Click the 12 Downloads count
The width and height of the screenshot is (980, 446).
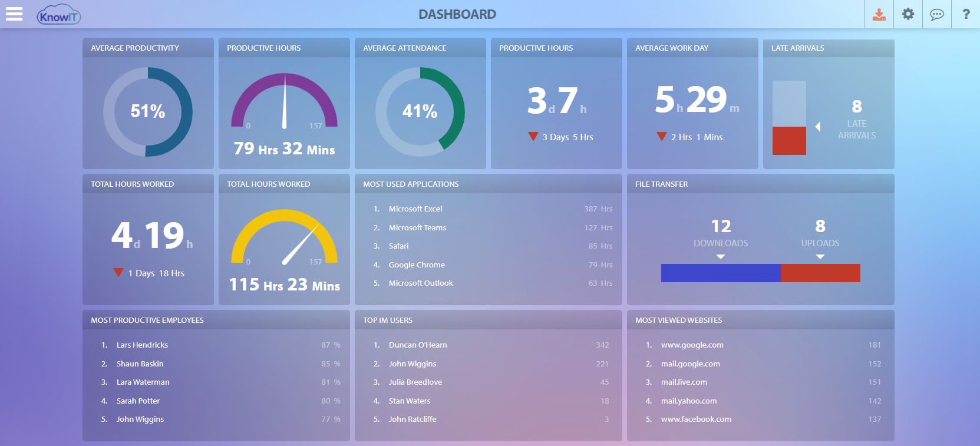721,226
